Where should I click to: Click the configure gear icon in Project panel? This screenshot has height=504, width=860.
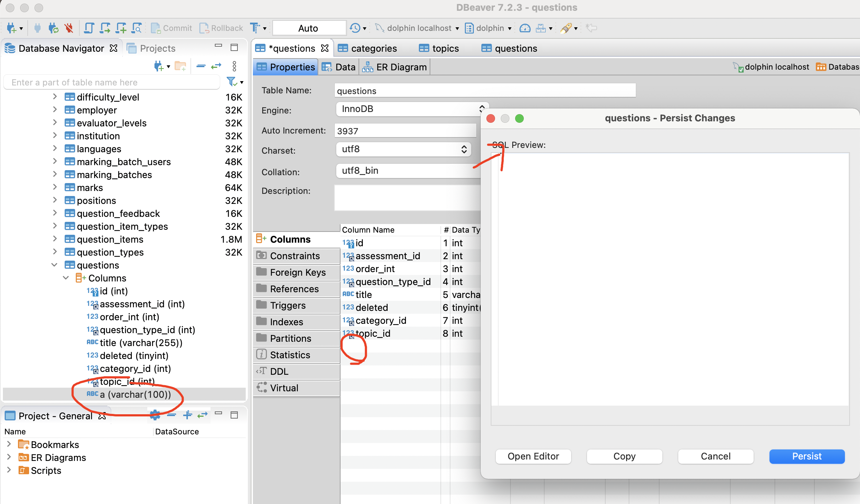tap(155, 415)
